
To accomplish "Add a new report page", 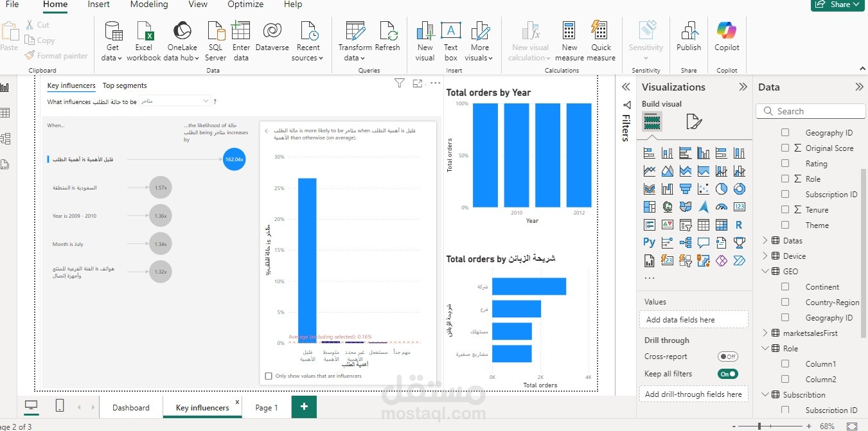I will click(304, 407).
